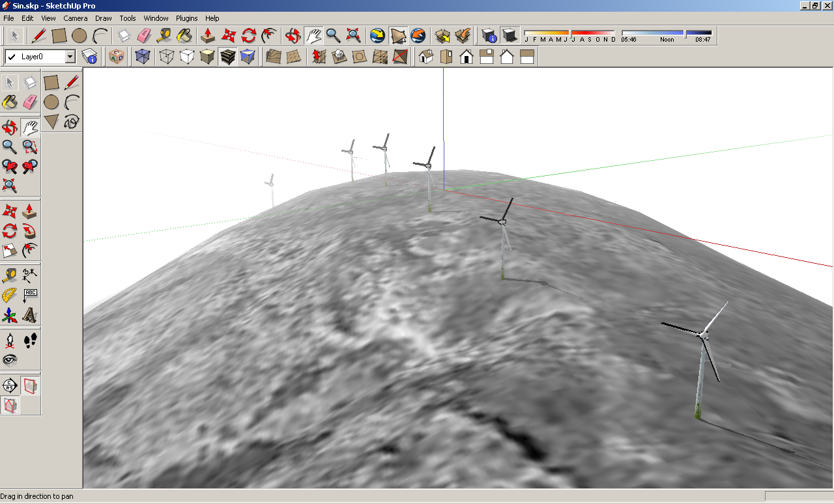Open the Shadow Settings dialog icon
This screenshot has height=504, width=834.
pos(489,36)
